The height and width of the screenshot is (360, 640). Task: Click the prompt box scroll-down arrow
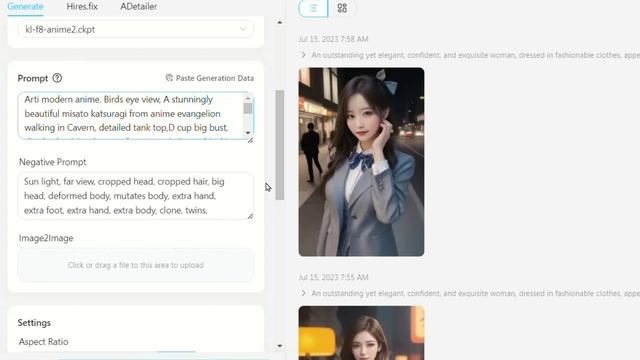[248, 133]
